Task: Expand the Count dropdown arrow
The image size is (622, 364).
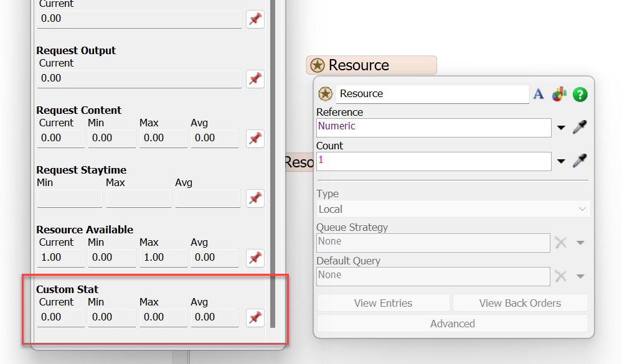Action: pyautogui.click(x=561, y=162)
